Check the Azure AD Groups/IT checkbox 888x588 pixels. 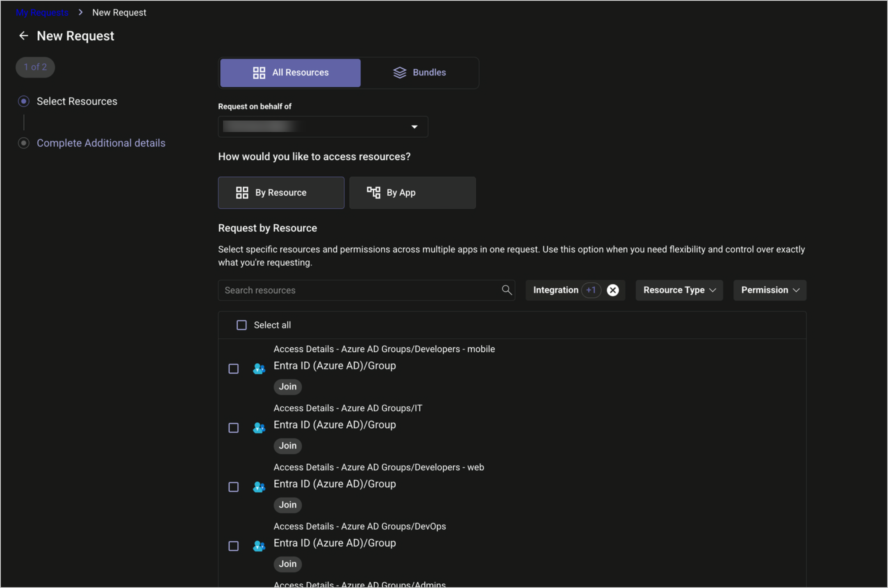point(233,428)
